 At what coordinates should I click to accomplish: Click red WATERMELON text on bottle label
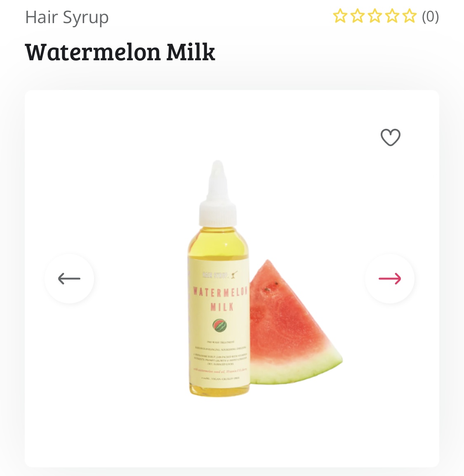coord(221,292)
